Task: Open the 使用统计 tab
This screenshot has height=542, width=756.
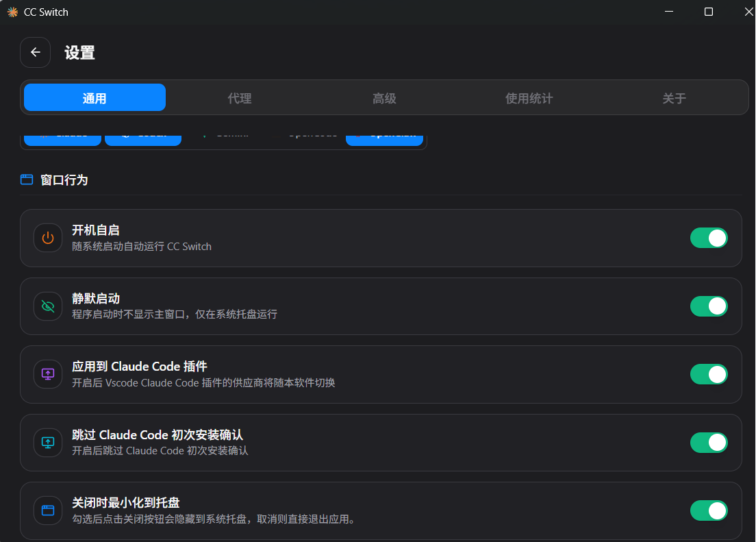Action: click(x=529, y=99)
